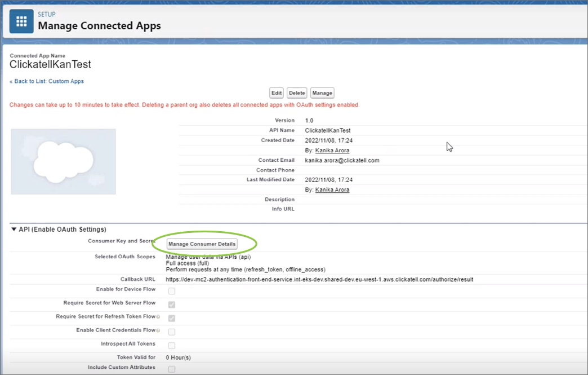
Task: Open Manage Consumer Details
Action: pos(202,244)
